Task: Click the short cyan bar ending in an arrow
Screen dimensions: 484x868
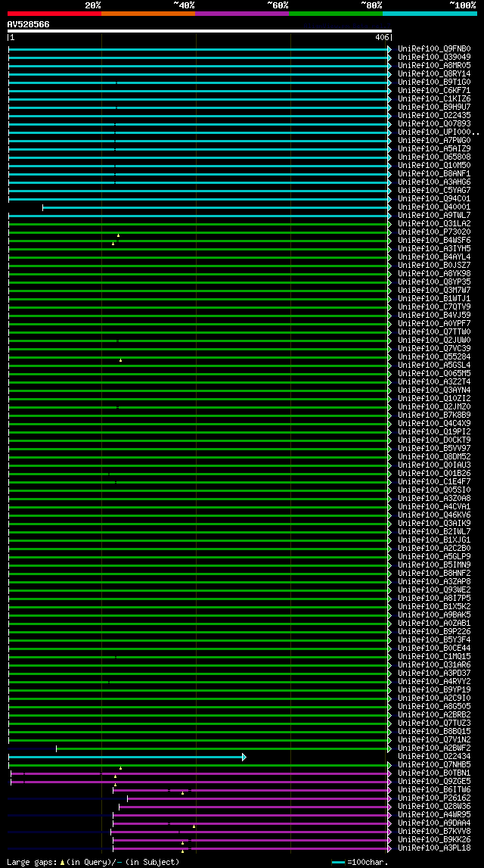Action: pos(126,757)
